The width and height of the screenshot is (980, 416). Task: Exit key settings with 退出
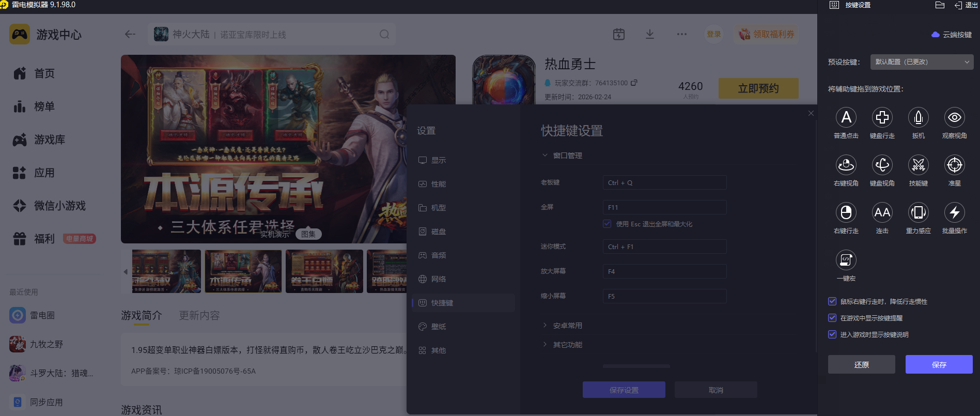(x=966, y=5)
